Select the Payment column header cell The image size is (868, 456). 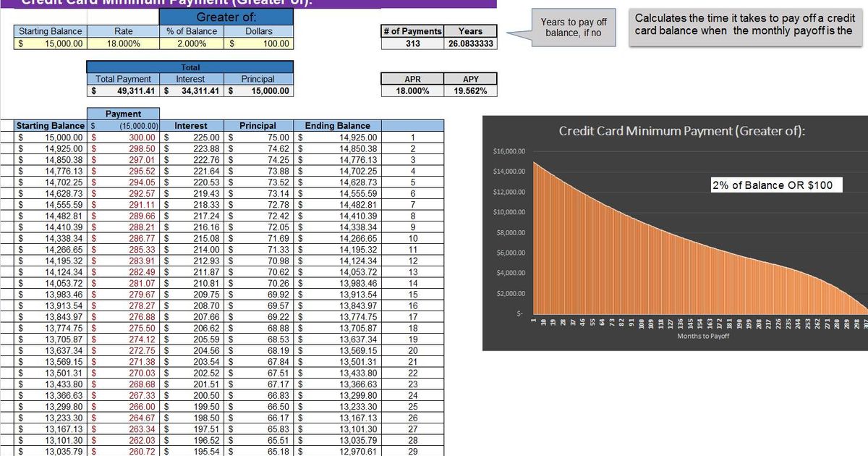coord(123,114)
